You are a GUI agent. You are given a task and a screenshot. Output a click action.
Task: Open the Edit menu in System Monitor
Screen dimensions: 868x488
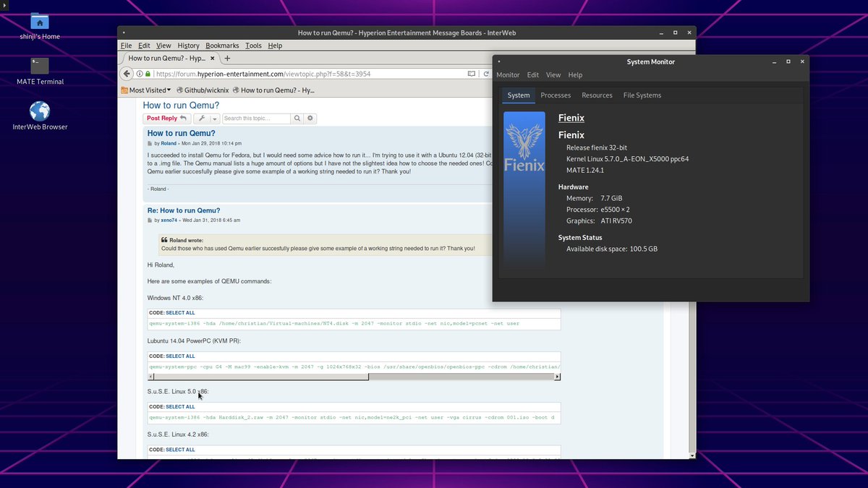click(533, 75)
